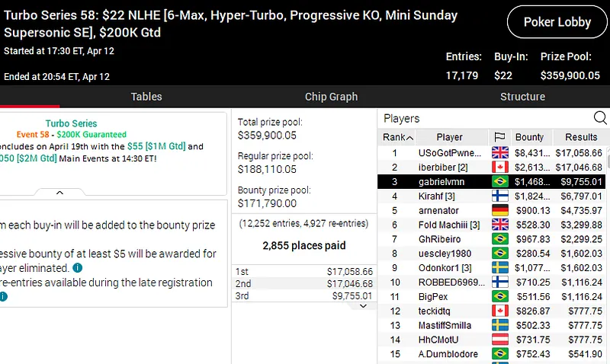Sort players by Rank column

coord(398,137)
